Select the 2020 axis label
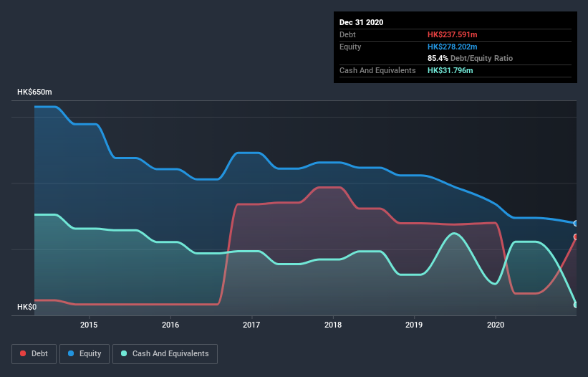 click(496, 325)
